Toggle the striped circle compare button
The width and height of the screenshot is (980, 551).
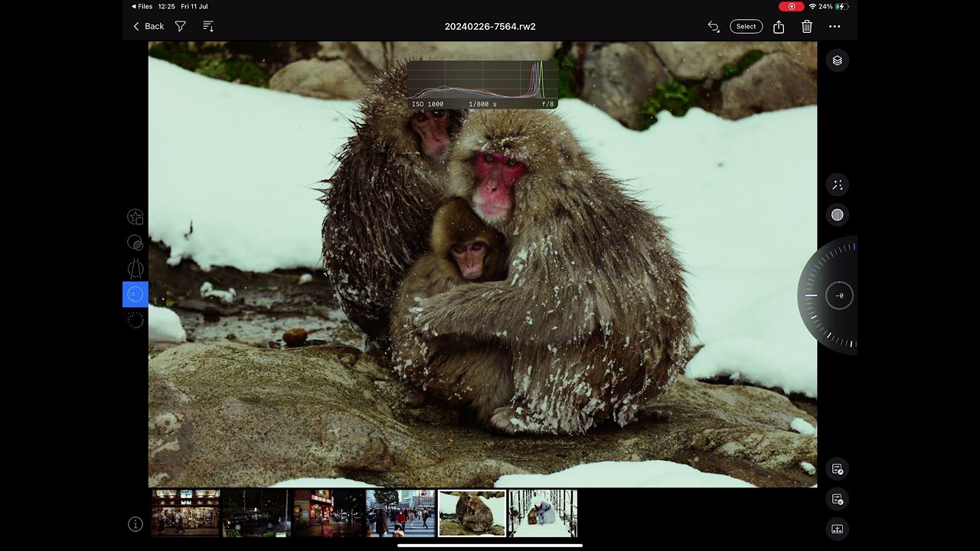pos(838,215)
